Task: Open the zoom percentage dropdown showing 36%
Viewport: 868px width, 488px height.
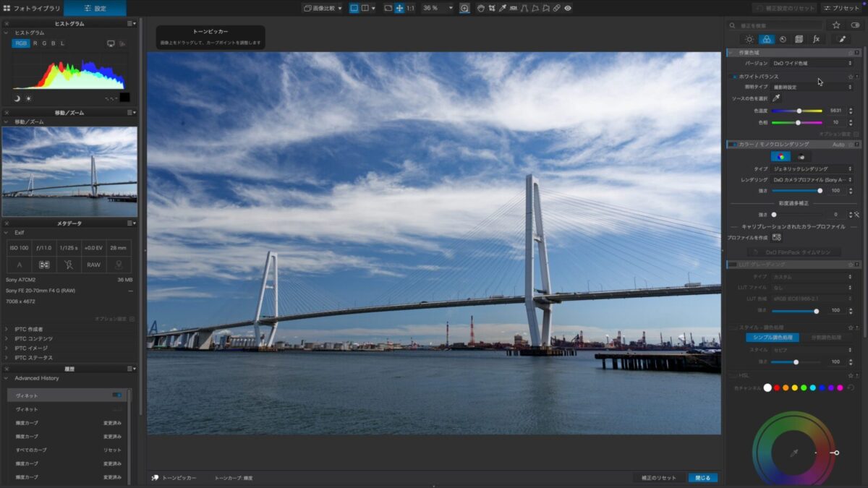Action: pos(438,8)
